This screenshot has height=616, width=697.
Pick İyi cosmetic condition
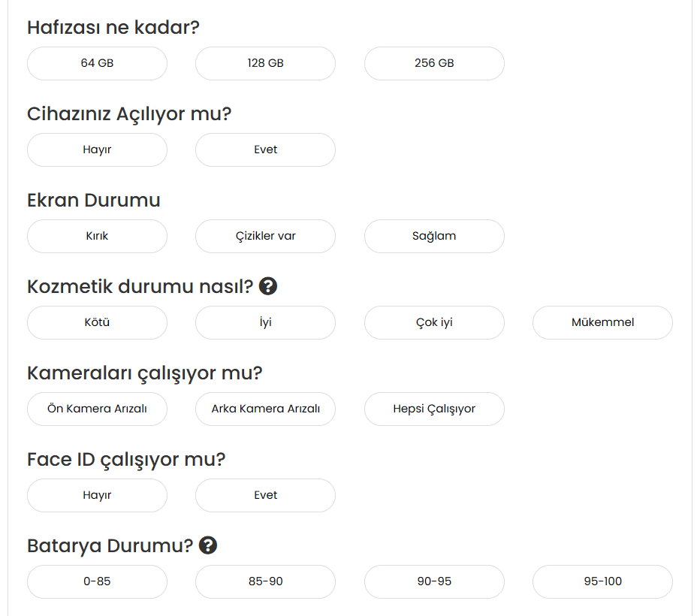pos(265,322)
